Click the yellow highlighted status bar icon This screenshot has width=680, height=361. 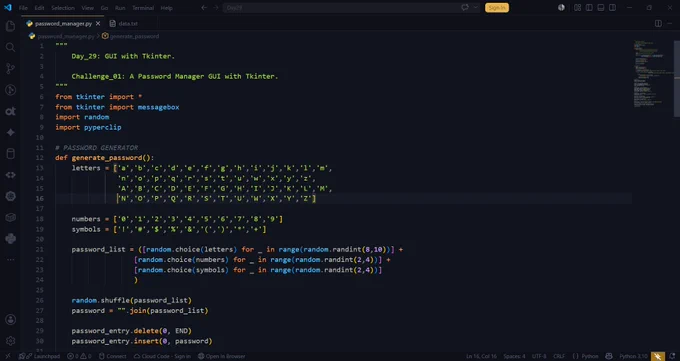pyautogui.click(x=657, y=356)
